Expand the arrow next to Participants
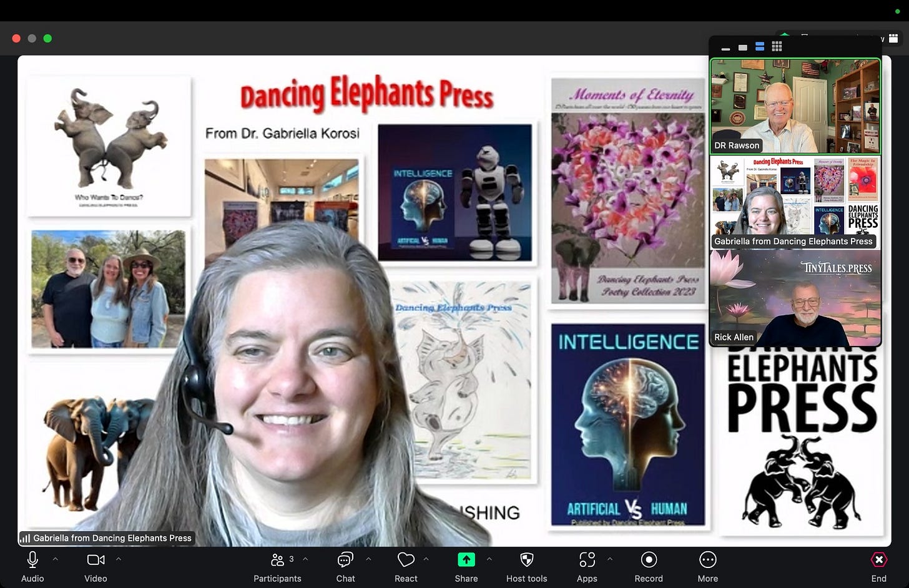This screenshot has width=909, height=588. tap(305, 559)
